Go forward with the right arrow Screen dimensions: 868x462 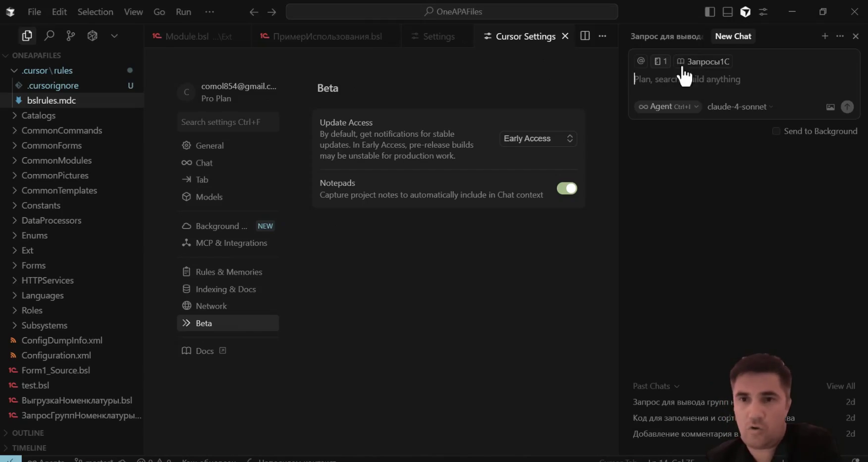tap(271, 12)
